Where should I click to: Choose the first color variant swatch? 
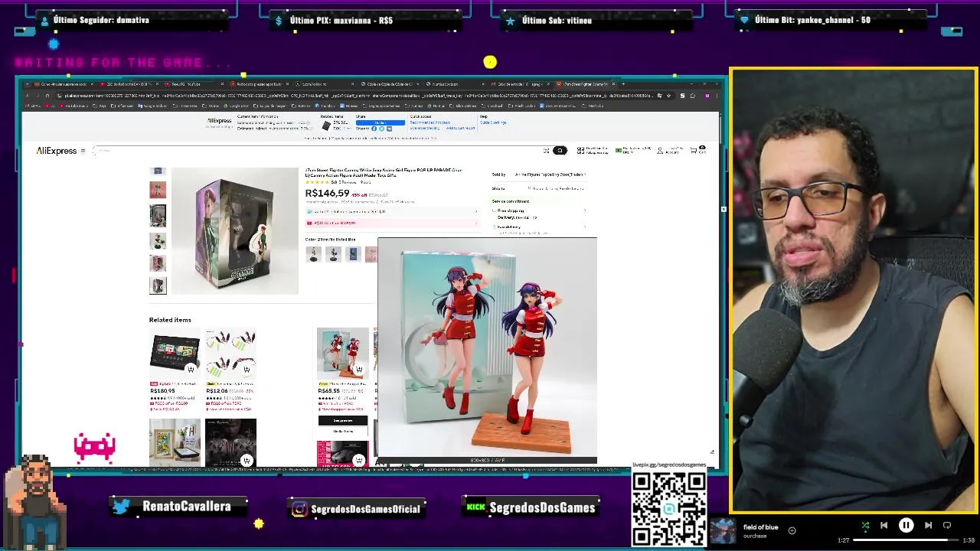tap(313, 254)
